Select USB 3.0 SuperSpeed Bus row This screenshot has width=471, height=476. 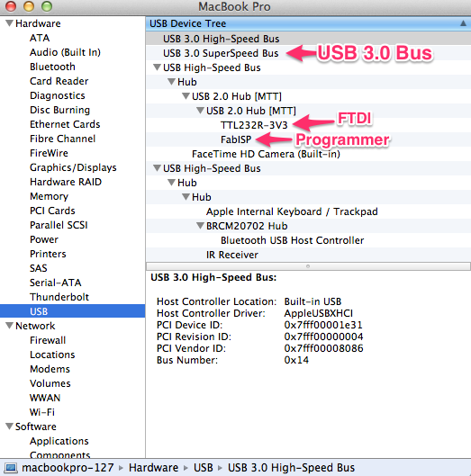click(308, 53)
